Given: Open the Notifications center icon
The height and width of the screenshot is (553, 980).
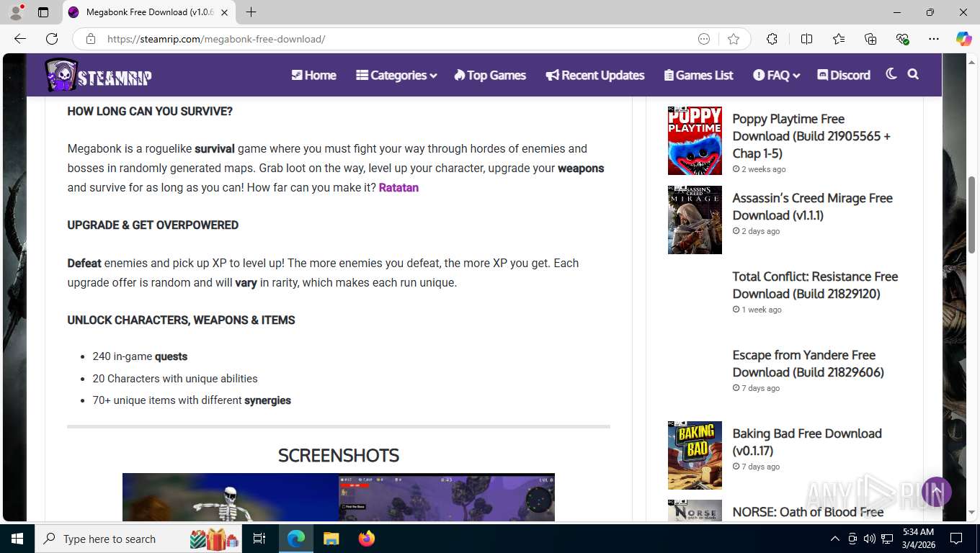Looking at the screenshot, I should pos(956,539).
